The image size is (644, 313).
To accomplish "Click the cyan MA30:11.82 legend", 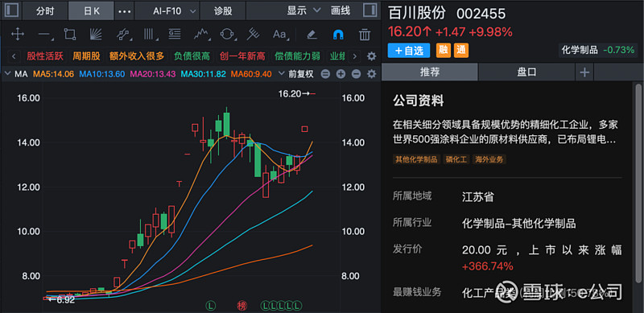I will tap(204, 74).
